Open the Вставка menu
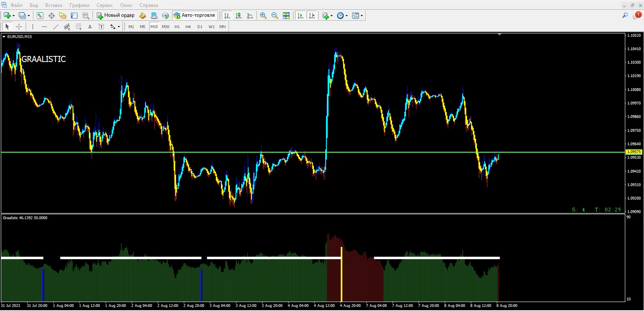644x311 pixels. (x=54, y=5)
